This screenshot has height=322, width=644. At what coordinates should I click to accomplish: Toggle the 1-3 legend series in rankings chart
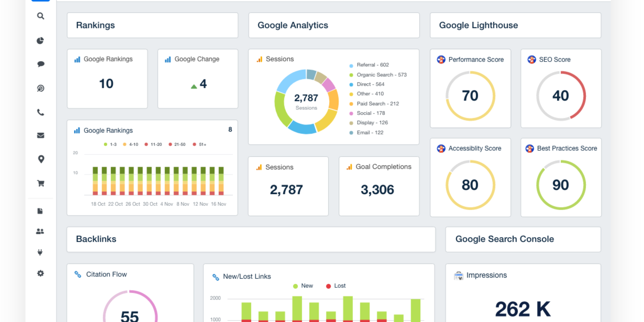coord(110,145)
